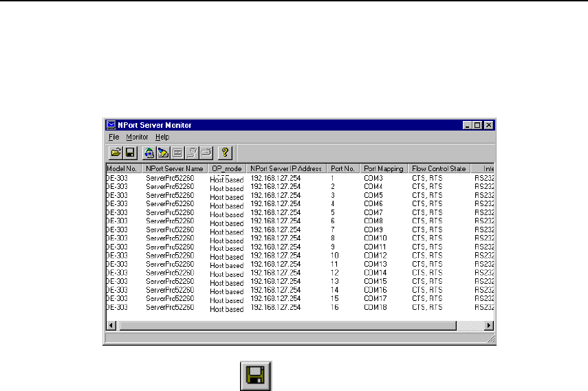Click the yellow question mark Help icon
This screenshot has height=391, width=588.
coord(225,153)
